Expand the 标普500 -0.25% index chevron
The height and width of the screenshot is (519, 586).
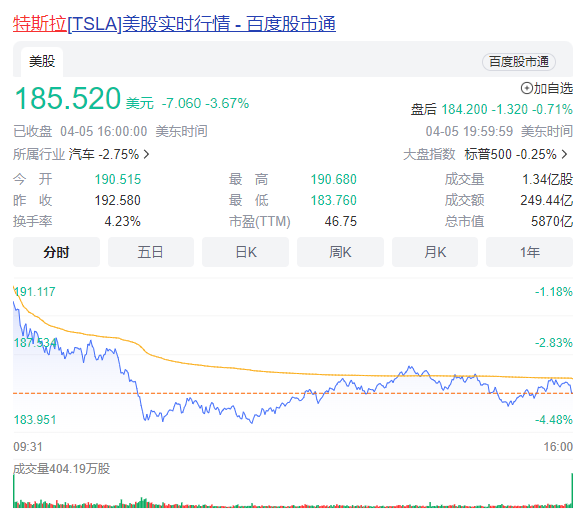coord(564,154)
